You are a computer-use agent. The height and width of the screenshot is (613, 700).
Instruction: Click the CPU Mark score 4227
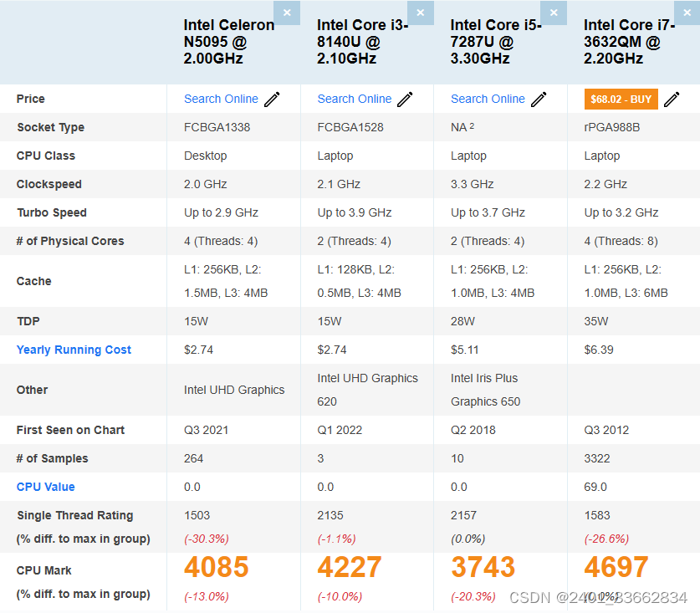click(x=350, y=567)
